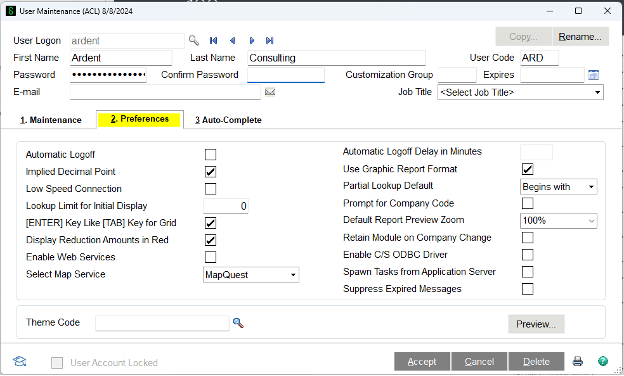Enable Automatic Logoff checkbox
Screen dimensions: 624x376
(x=210, y=154)
